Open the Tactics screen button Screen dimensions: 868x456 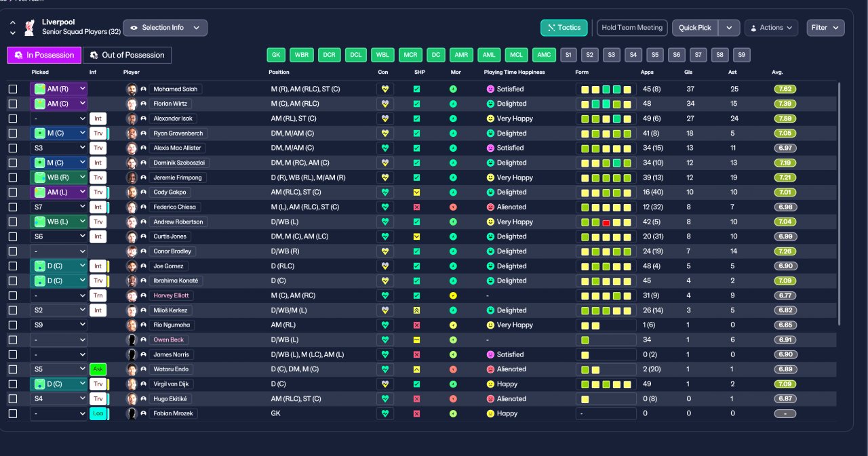click(564, 28)
